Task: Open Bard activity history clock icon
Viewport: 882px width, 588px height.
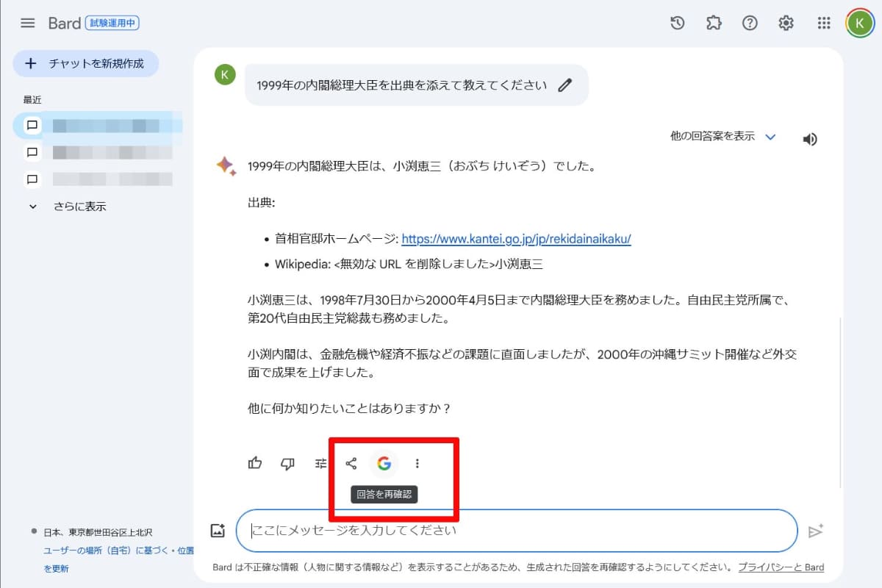Action: [x=677, y=23]
